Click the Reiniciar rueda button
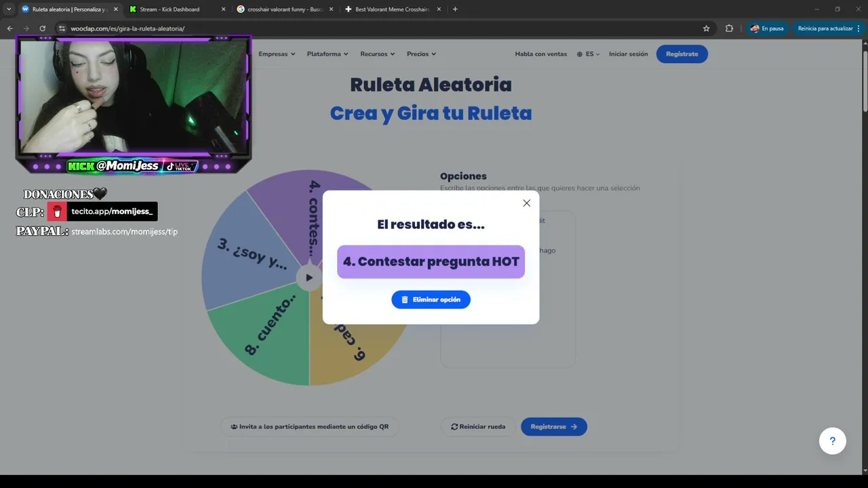 (x=478, y=427)
